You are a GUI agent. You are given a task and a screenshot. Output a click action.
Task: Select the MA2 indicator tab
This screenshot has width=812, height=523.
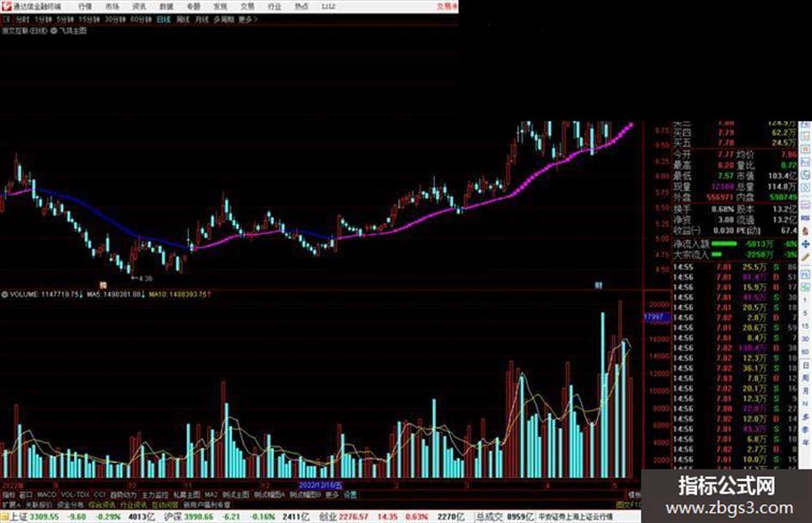coord(211,495)
